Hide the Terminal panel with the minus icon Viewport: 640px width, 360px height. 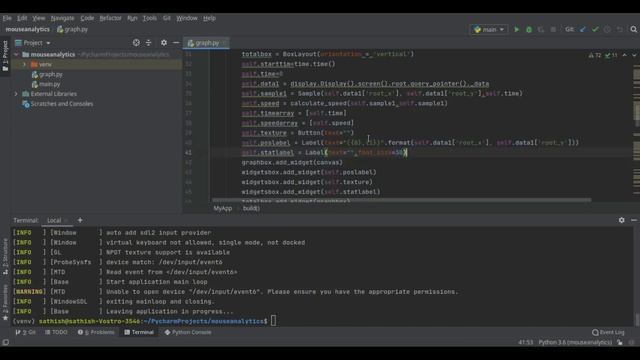(633, 220)
